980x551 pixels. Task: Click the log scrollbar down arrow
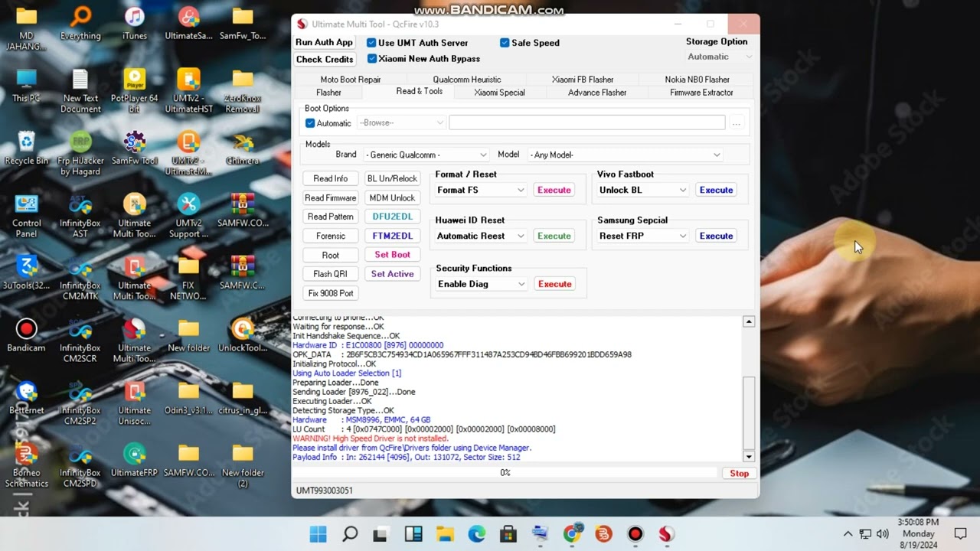click(x=749, y=457)
